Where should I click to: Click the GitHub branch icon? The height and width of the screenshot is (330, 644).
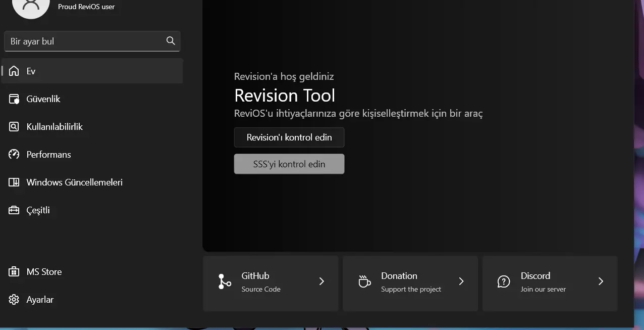tap(224, 281)
